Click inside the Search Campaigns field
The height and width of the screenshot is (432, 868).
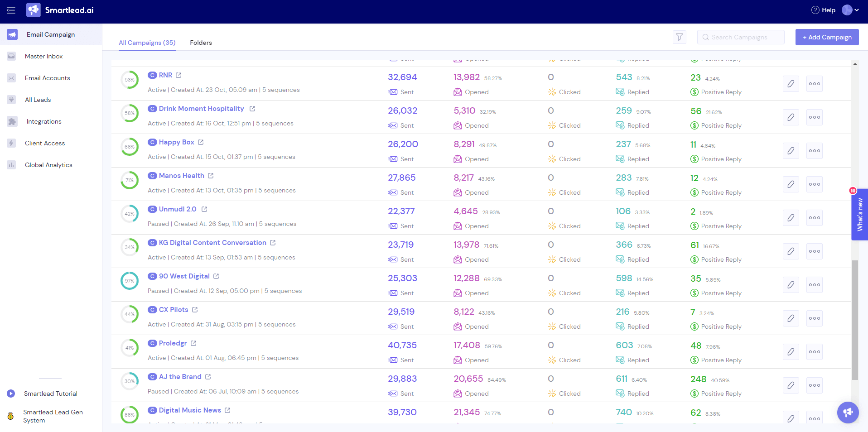(743, 37)
